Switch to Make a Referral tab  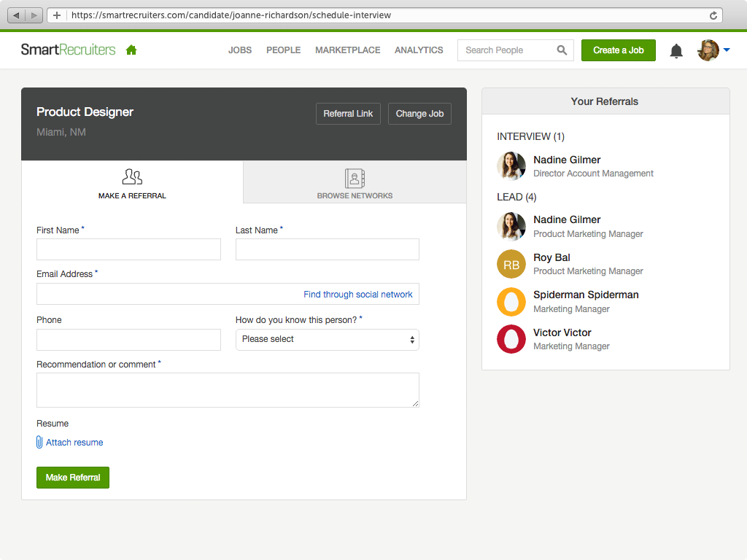click(x=133, y=182)
